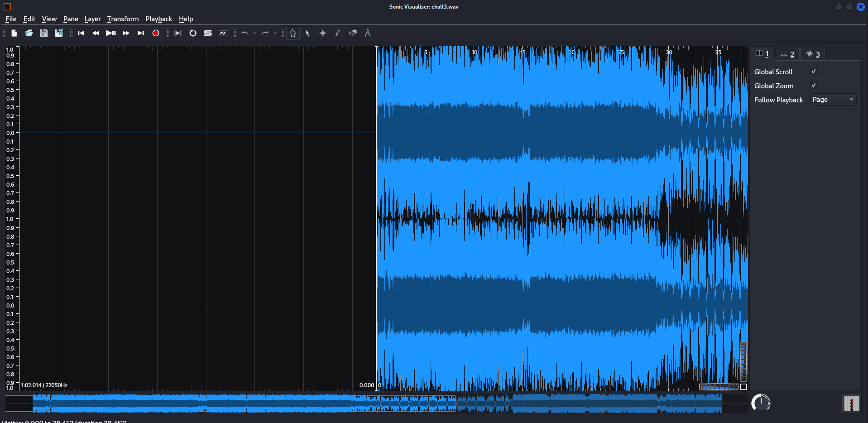Disable the Global Zoom checkbox
Viewport: 868px width, 423px height.
(813, 86)
